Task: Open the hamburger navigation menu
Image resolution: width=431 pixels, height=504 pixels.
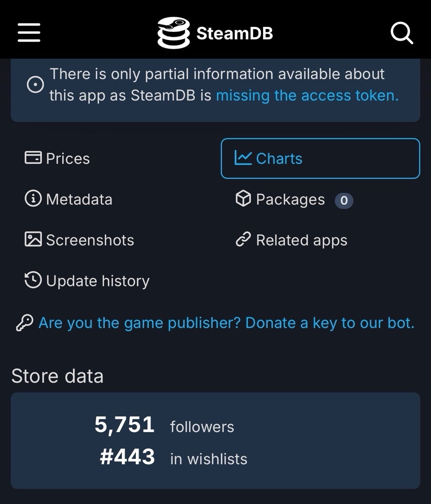Action: (x=29, y=33)
